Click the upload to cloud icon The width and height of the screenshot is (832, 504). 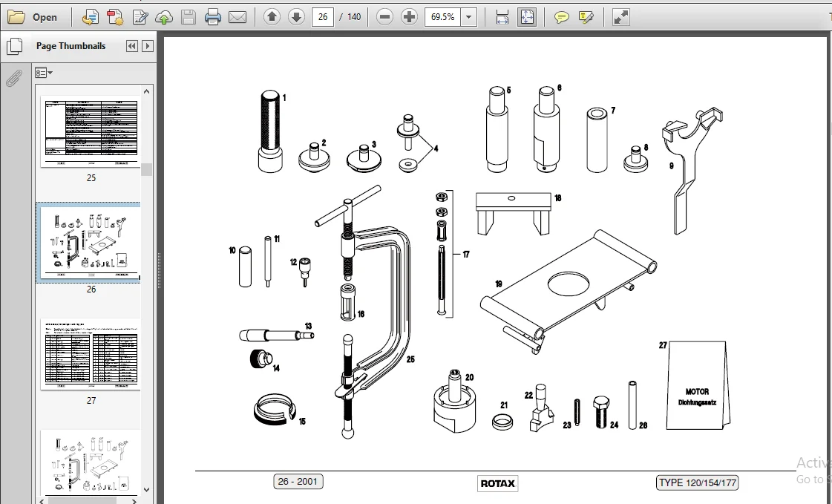164,17
